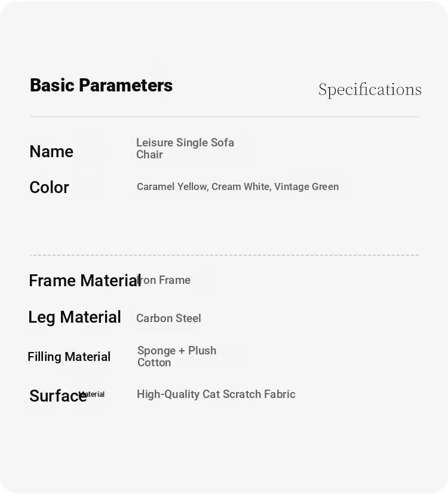448x499 pixels.
Task: Click the Filling Material label
Action: pos(69,357)
